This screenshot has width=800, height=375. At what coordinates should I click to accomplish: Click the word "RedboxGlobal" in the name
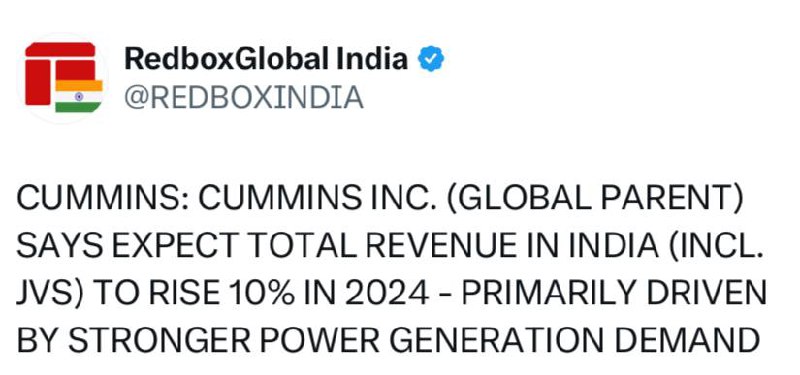227,59
